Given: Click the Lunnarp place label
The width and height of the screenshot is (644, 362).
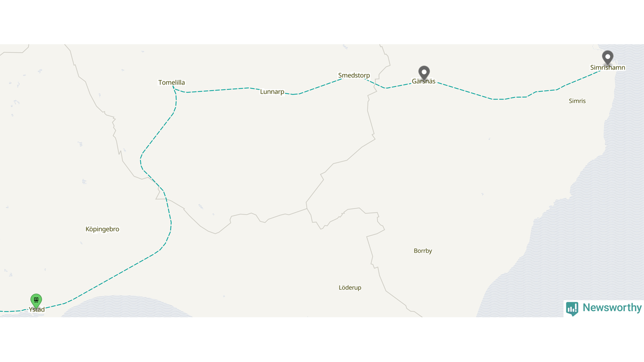Looking at the screenshot, I should 272,92.
